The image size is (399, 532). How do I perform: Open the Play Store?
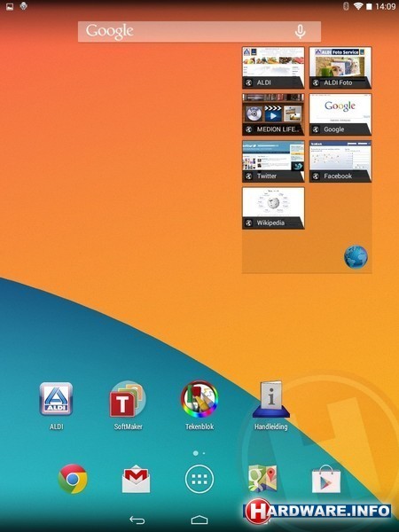click(326, 479)
